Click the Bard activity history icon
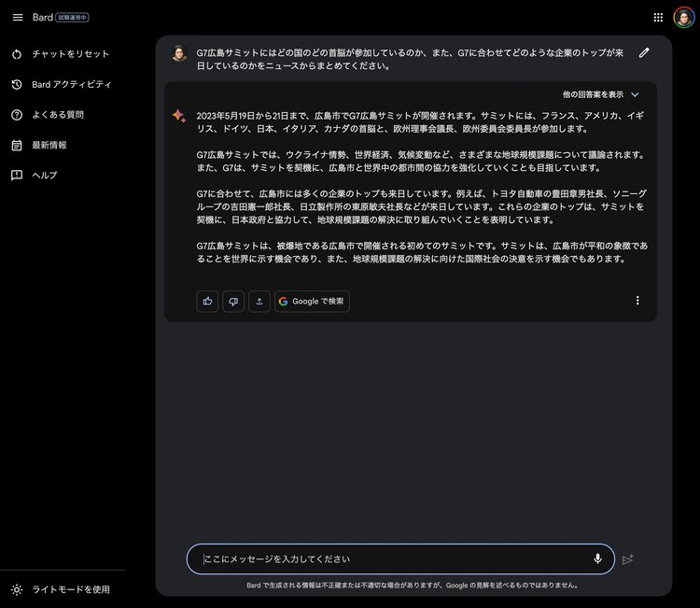The width and height of the screenshot is (700, 608). [x=17, y=84]
